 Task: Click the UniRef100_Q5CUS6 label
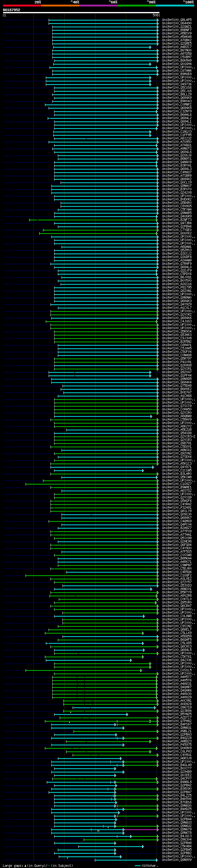pyautogui.click(x=177, y=88)
